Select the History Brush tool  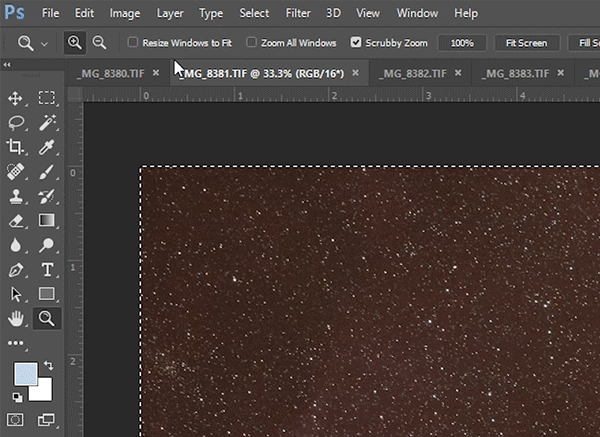[x=47, y=196]
